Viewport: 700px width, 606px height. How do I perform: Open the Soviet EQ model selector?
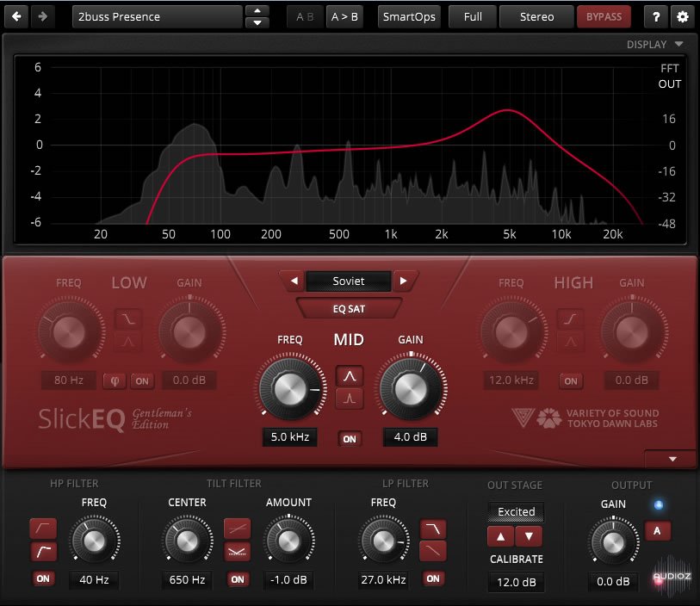(x=349, y=281)
